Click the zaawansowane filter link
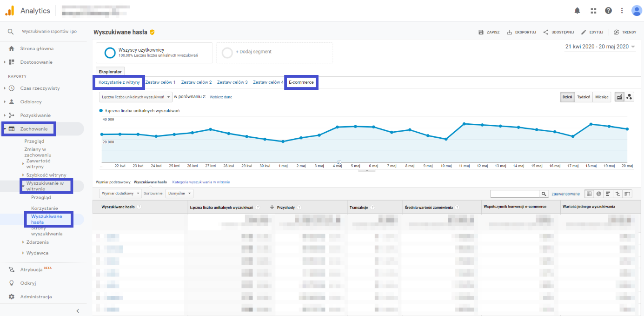 click(x=565, y=194)
